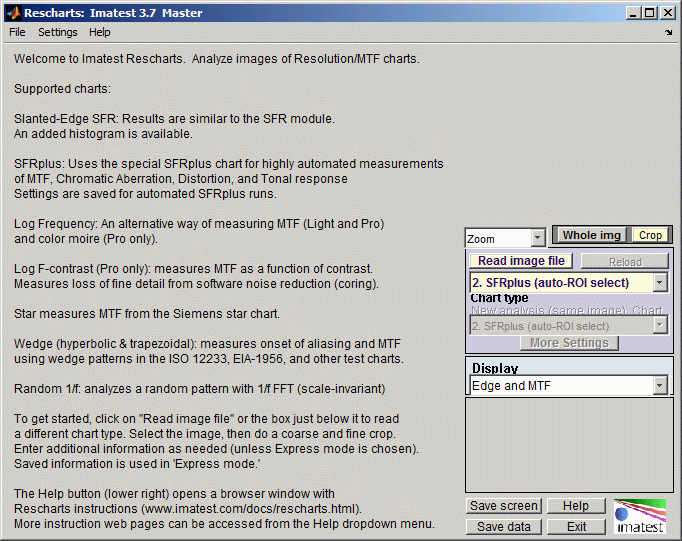Image resolution: width=682 pixels, height=541 pixels.
Task: Click the 'SFRplus: Uses the special SFRplus chart' line
Action: [x=228, y=164]
